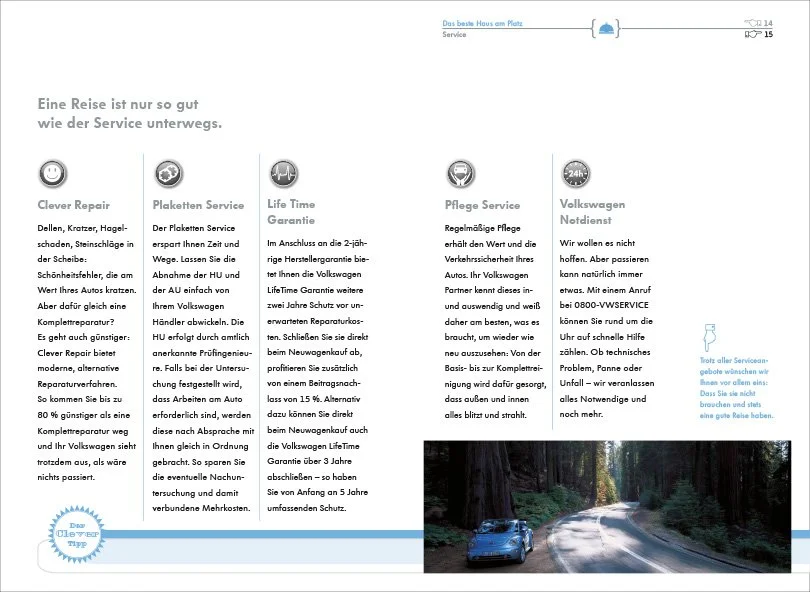Select the car-in-hands icon above Pflege Service

(460, 173)
